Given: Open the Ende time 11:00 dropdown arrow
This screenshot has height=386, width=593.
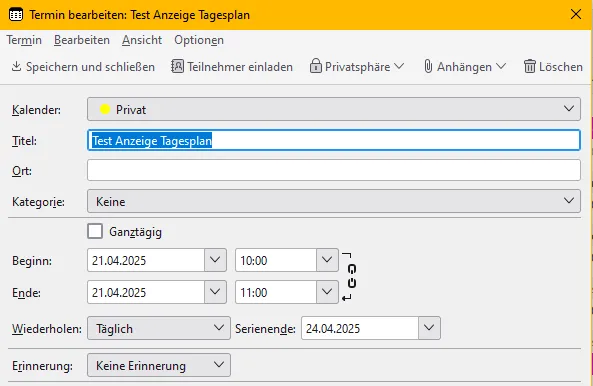Looking at the screenshot, I should (x=327, y=292).
